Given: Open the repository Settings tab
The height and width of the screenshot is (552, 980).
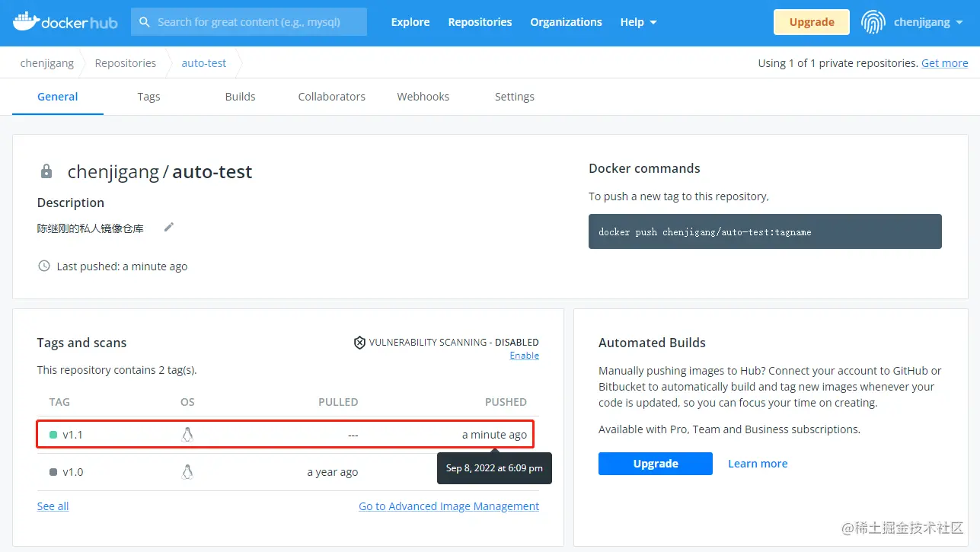Looking at the screenshot, I should (515, 97).
